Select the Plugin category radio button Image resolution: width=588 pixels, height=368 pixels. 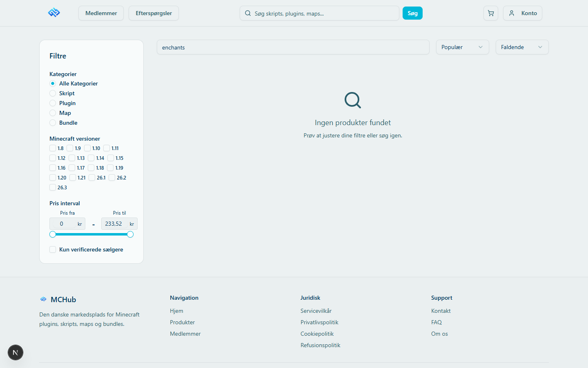tap(53, 103)
